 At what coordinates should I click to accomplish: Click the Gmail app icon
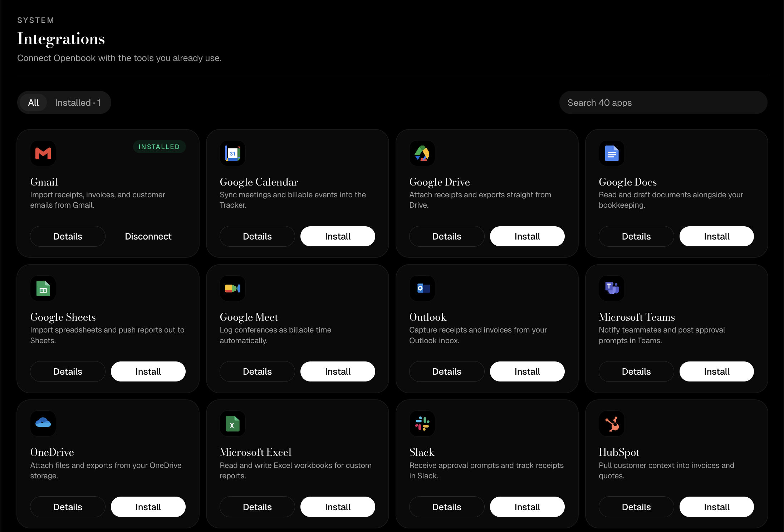(43, 153)
